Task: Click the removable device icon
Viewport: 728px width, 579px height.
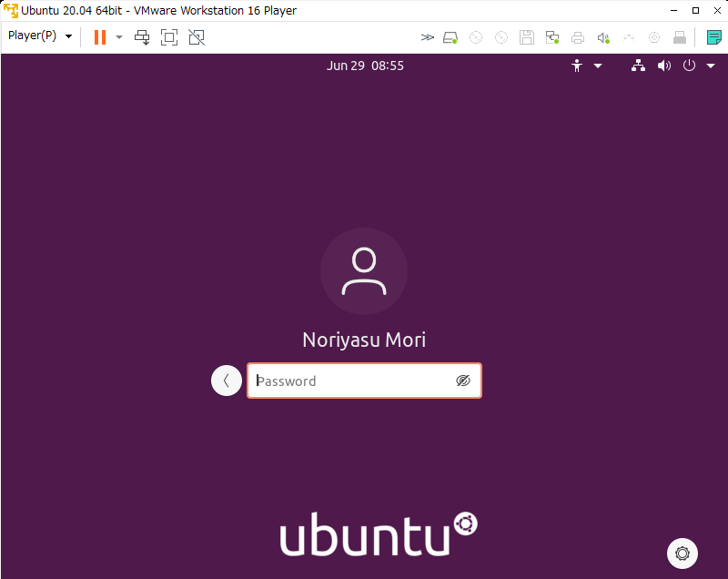Action: coord(680,37)
